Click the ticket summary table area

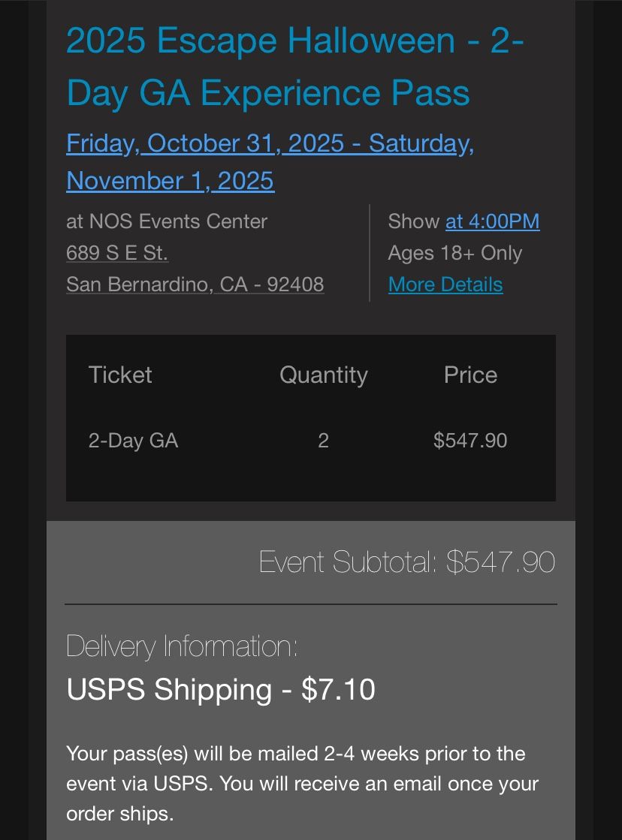[x=310, y=417]
